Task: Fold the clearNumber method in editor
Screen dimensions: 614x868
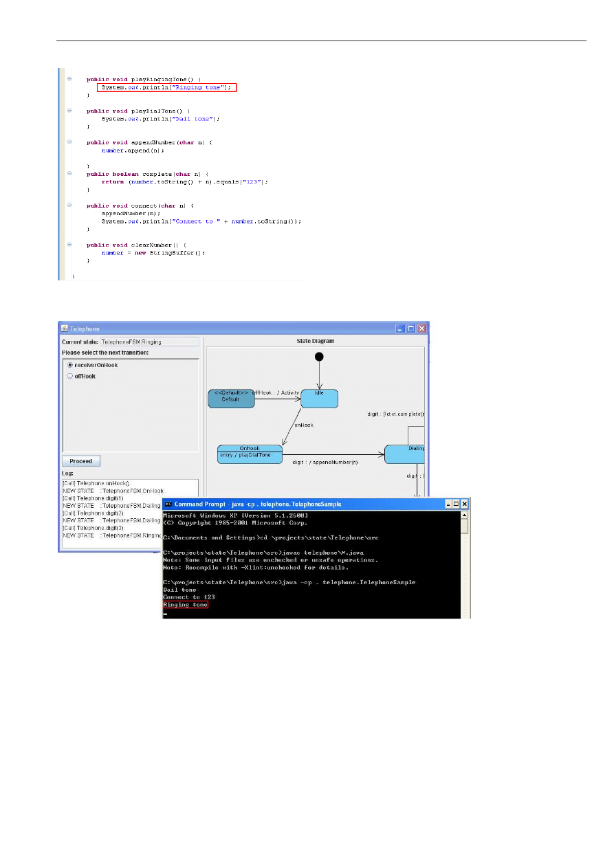Action: pos(69,245)
